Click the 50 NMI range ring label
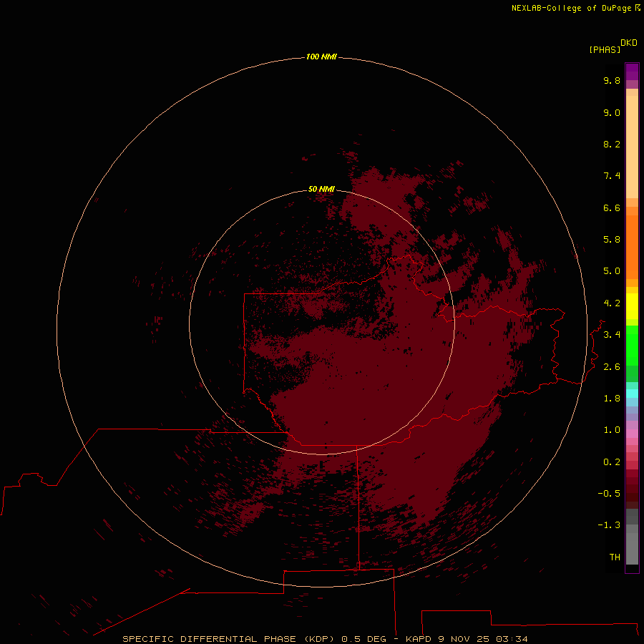644x644 pixels. [321, 189]
